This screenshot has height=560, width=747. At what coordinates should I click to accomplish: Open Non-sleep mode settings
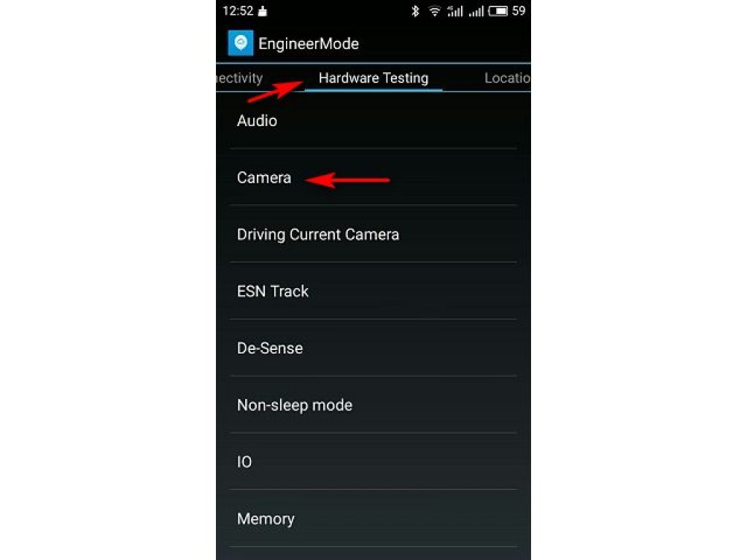click(373, 405)
